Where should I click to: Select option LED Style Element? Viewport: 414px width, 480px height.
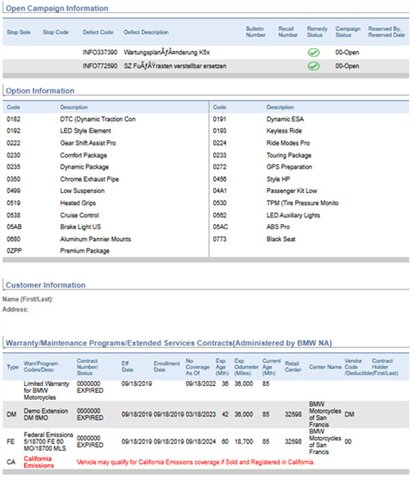click(86, 131)
